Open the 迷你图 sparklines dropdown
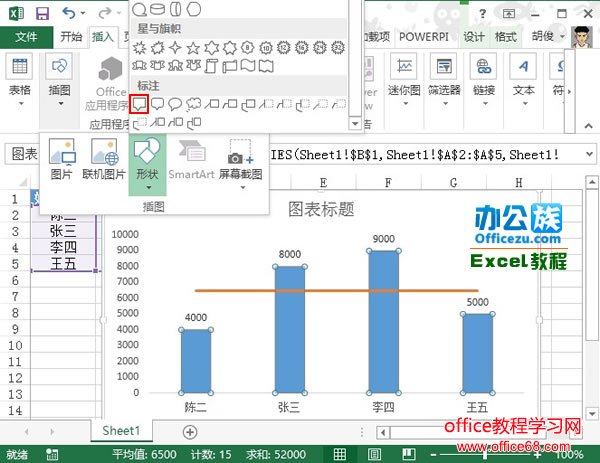The width and height of the screenshot is (600, 463). pos(404,80)
